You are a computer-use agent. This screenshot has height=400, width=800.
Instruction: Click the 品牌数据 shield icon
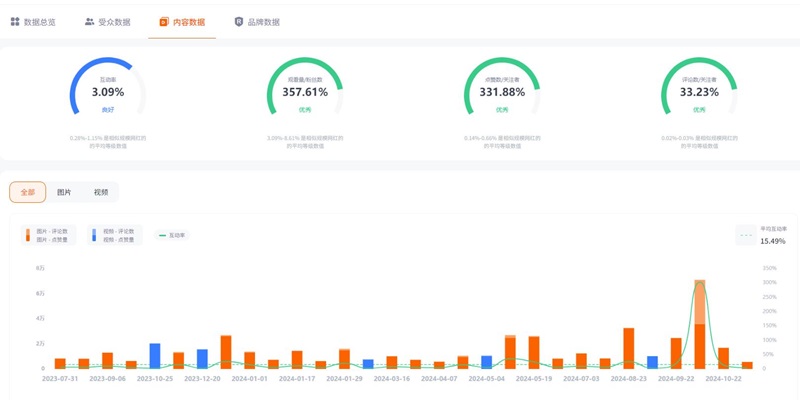coord(238,21)
